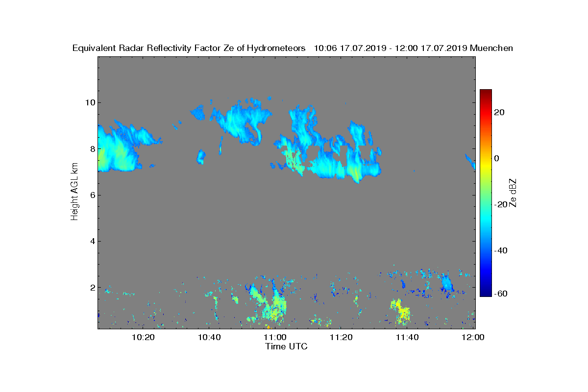Click the colorbar value -20
The width and height of the screenshot is (588, 392).
(500, 204)
